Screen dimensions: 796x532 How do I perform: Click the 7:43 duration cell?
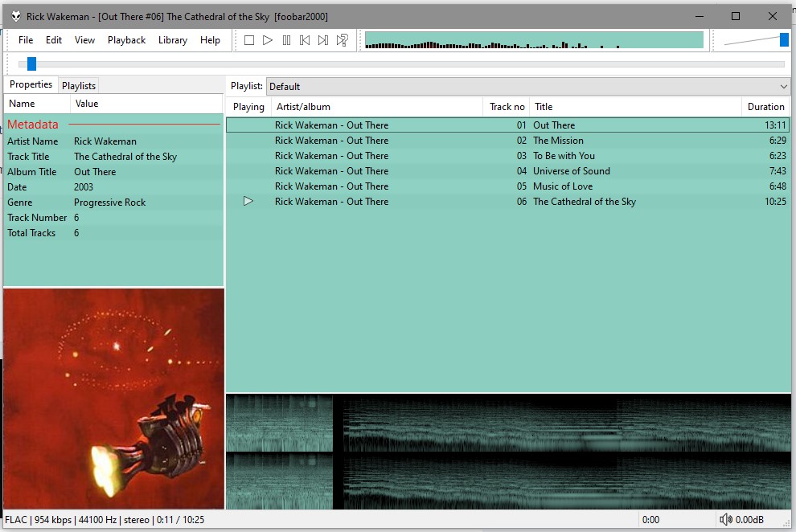click(778, 171)
